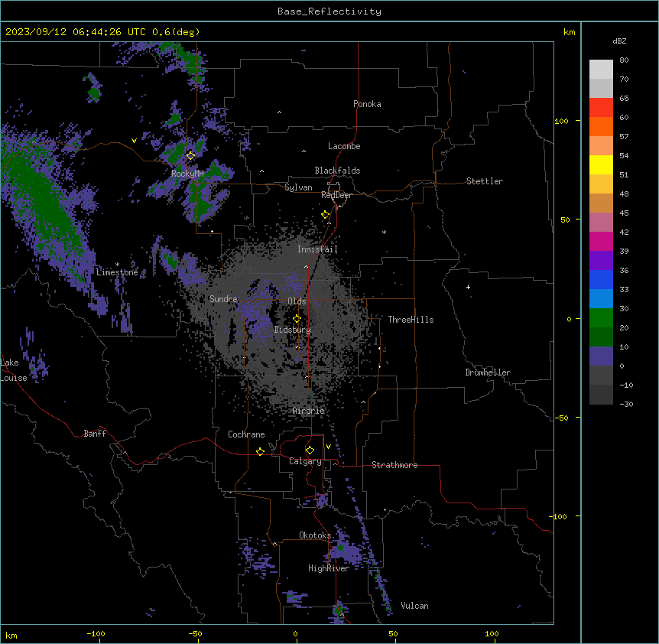Select the yellow diamond marker below Cochrane
The width and height of the screenshot is (659, 644).
click(260, 451)
